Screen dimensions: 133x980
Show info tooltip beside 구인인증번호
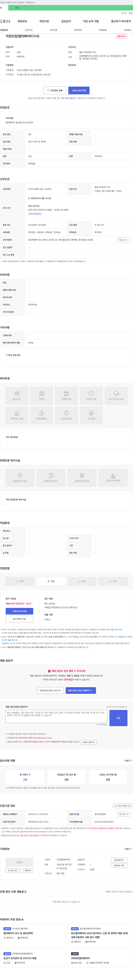(81, 822)
